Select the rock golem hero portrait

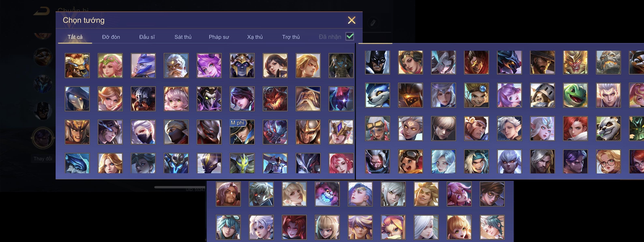(x=608, y=62)
